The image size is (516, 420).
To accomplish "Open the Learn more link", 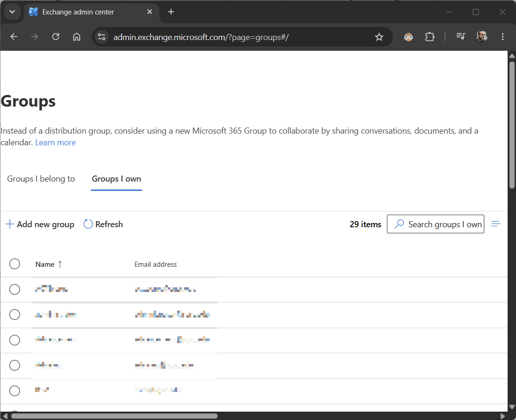I will tap(55, 142).
